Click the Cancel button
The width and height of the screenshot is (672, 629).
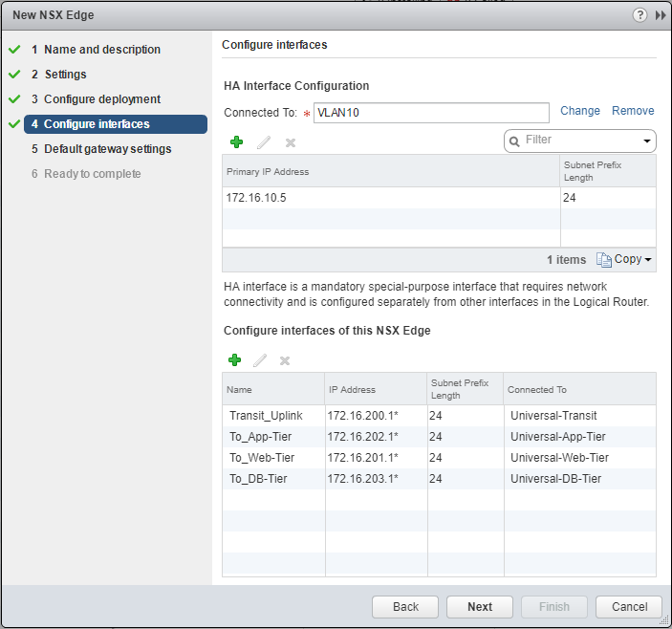(x=628, y=607)
